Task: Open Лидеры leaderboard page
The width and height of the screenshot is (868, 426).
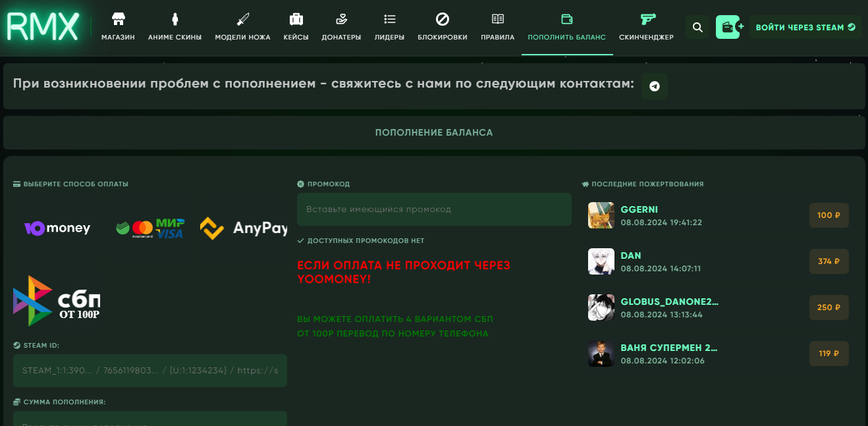Action: click(389, 28)
